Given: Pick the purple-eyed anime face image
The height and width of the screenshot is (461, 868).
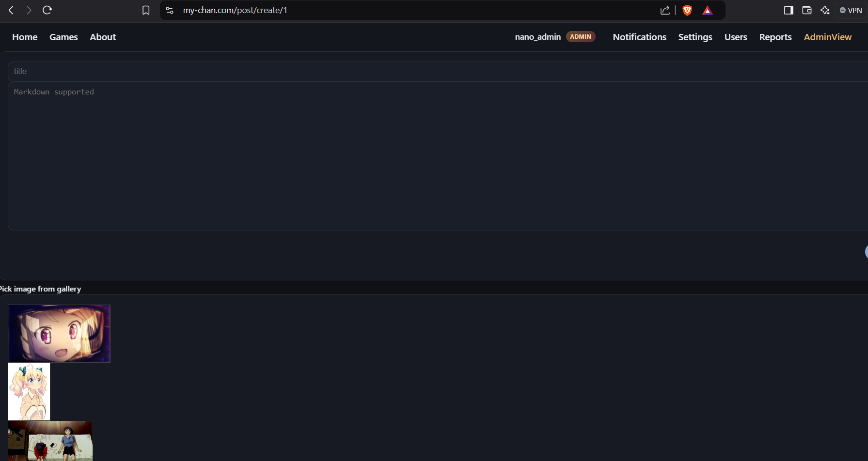Looking at the screenshot, I should click(59, 334).
